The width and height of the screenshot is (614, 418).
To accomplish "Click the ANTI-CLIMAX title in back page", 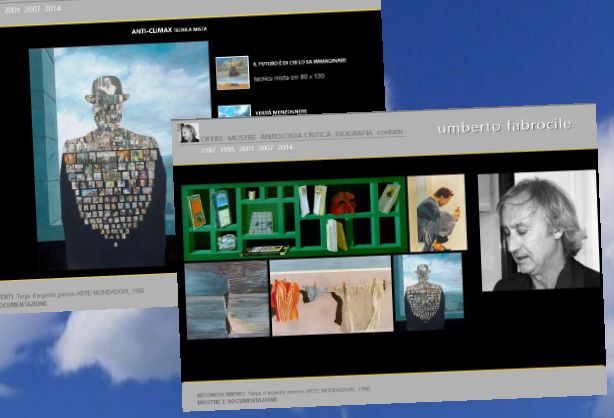I will click(x=152, y=31).
